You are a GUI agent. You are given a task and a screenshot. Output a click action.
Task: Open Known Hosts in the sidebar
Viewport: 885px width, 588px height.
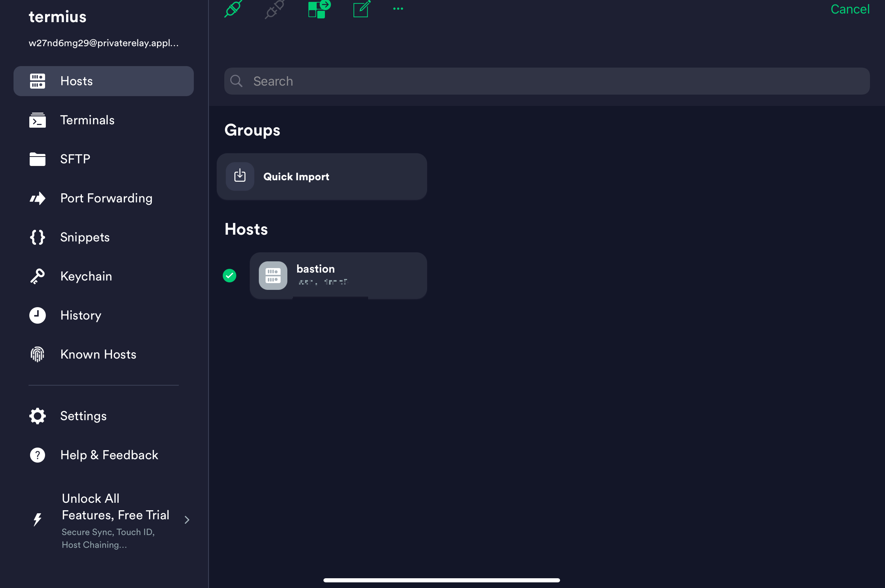coord(104,354)
